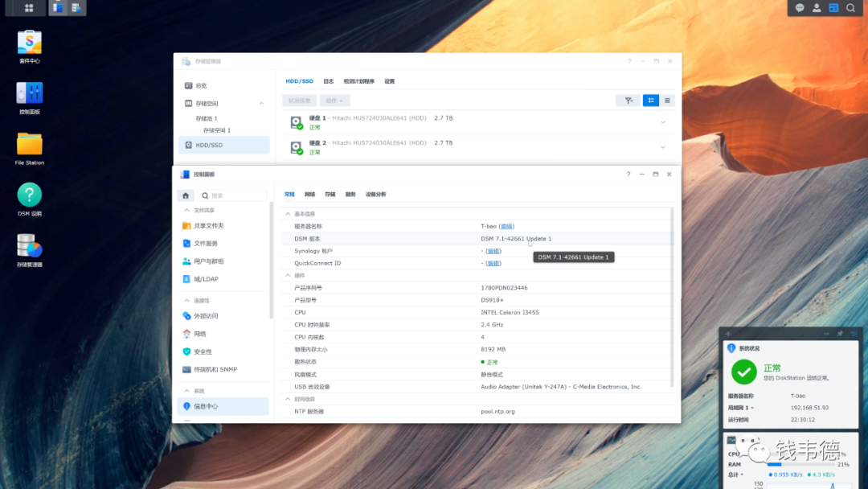Click the disk filter funnel button

tap(628, 101)
